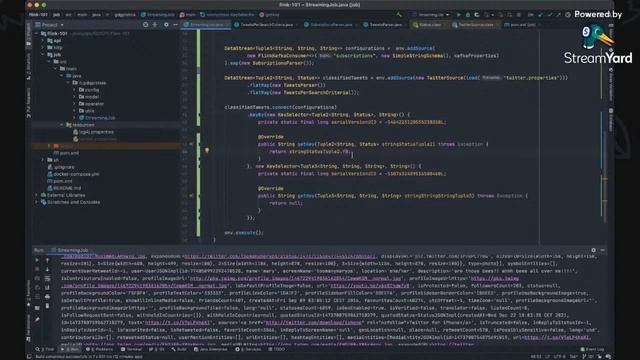Open the StreamingJob run configuration dropdown

coord(431,15)
